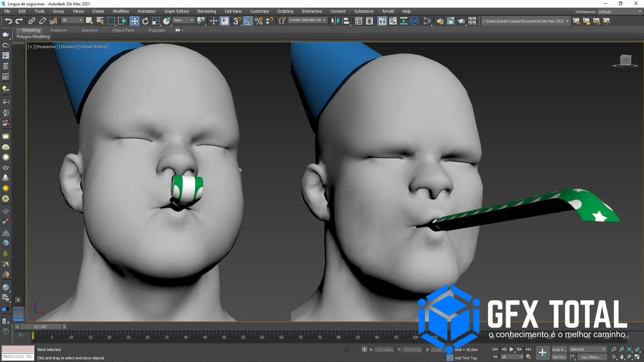This screenshot has height=362, width=644.
Task: Open the Polygon Modeling panel expander
Action: pyautogui.click(x=33, y=36)
